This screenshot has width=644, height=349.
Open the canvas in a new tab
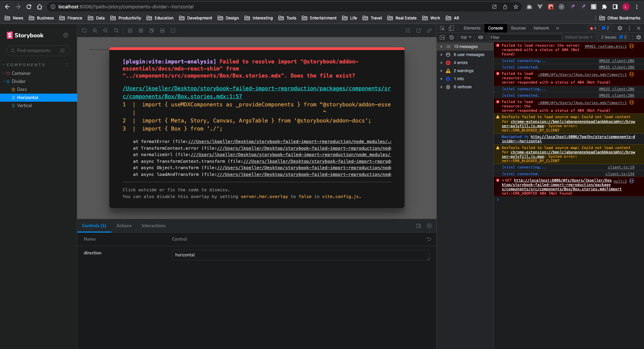[x=419, y=31]
